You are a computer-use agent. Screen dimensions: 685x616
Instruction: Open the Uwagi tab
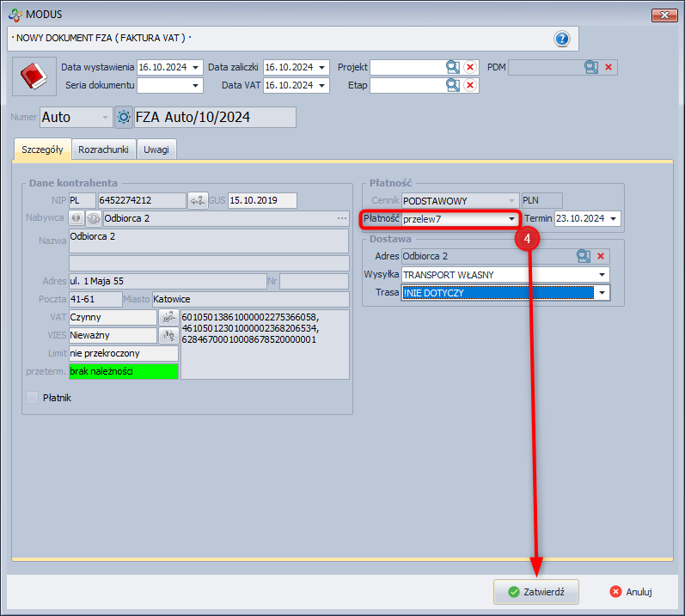pyautogui.click(x=156, y=149)
